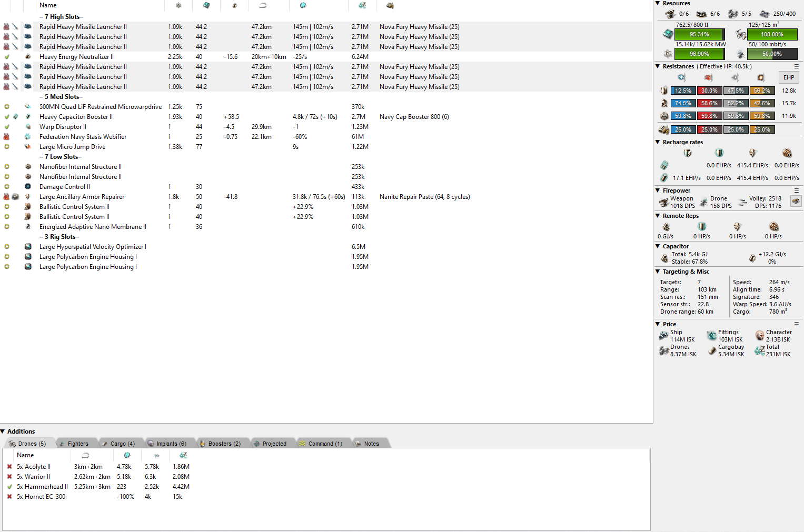Deactivate the 5x Hammerhead II drones
Image resolution: width=804 pixels, height=532 pixels.
(9, 487)
